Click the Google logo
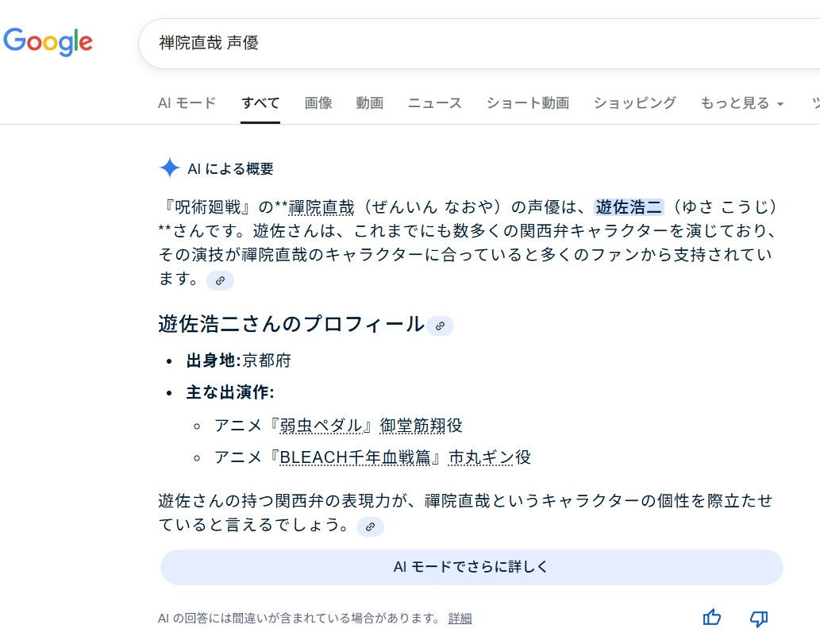 coord(48,42)
